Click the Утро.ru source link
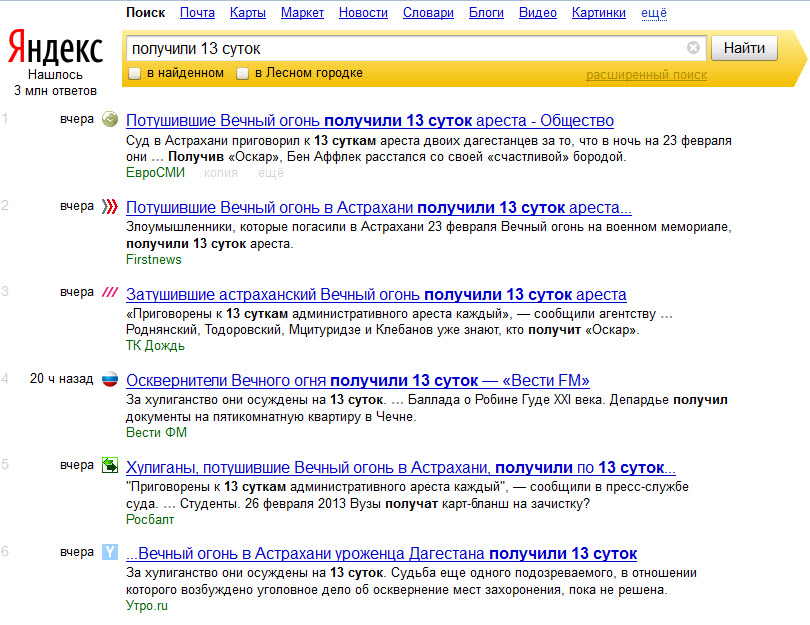 click(x=147, y=605)
